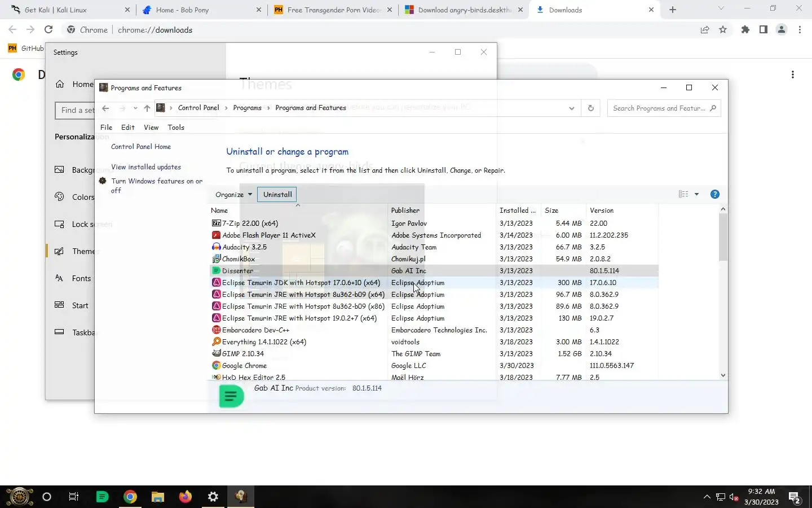This screenshot has height=508, width=812.
Task: Open Firefox from the taskbar
Action: tap(186, 497)
